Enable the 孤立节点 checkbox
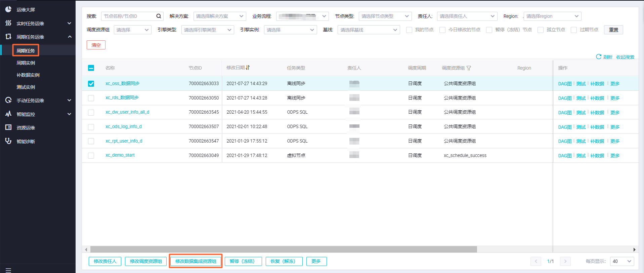The height and width of the screenshot is (273, 644). pos(541,30)
